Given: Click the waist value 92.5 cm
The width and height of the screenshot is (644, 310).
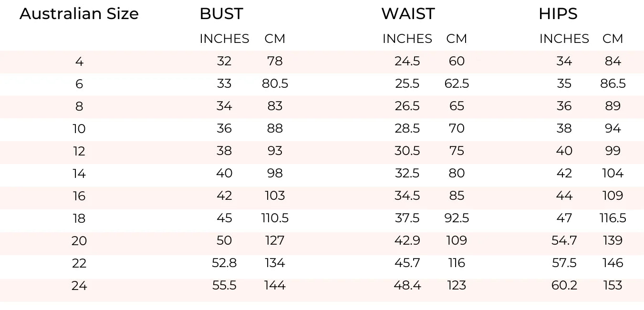Looking at the screenshot, I should click(x=457, y=218).
